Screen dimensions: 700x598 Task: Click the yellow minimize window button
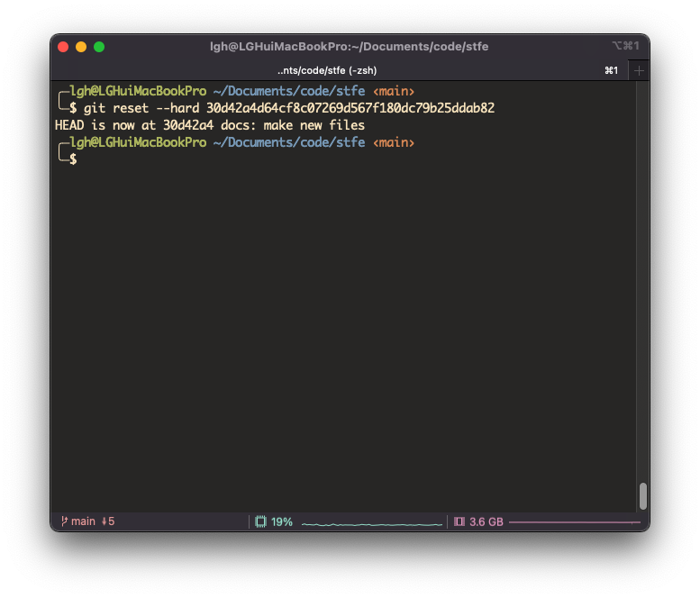tap(81, 47)
